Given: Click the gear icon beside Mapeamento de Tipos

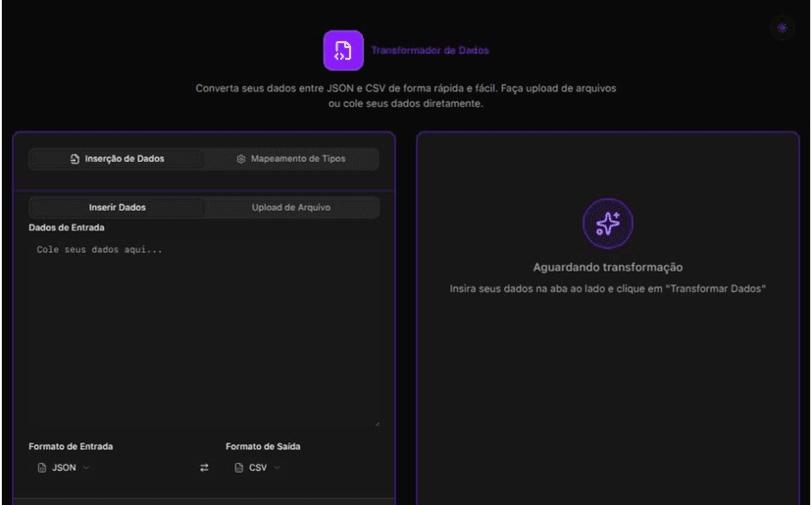Looking at the screenshot, I should click(x=241, y=159).
